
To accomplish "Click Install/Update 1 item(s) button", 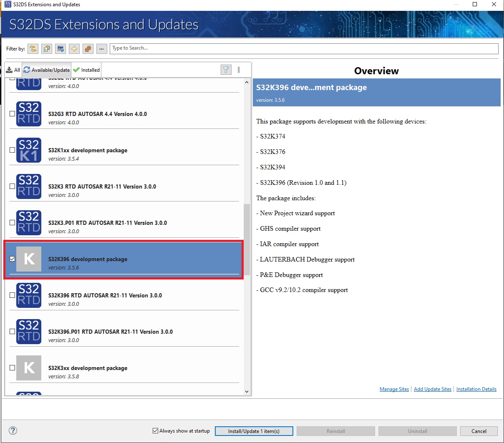I will tap(254, 431).
